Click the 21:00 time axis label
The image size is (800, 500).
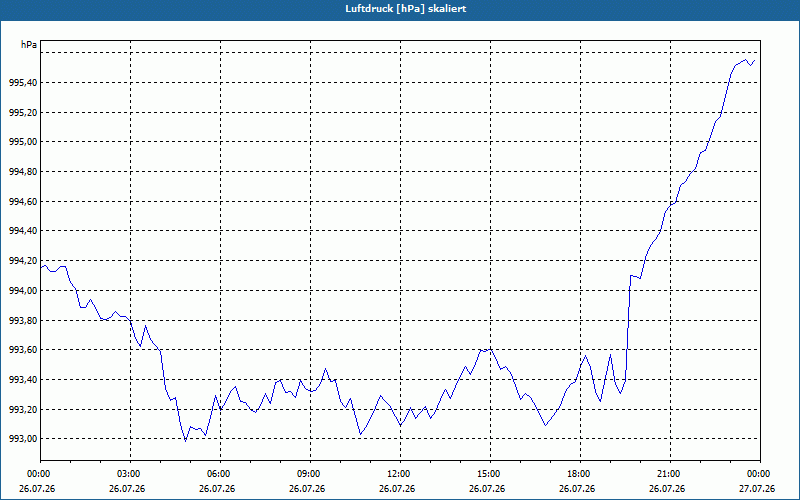(x=667, y=474)
